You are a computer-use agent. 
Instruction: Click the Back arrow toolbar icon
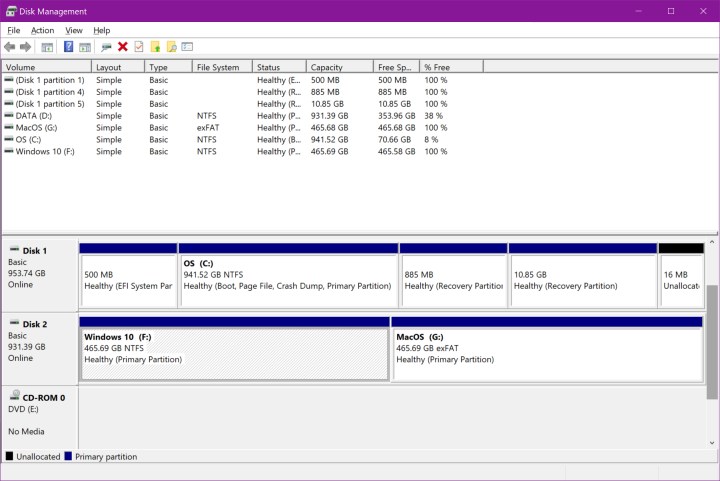10,47
